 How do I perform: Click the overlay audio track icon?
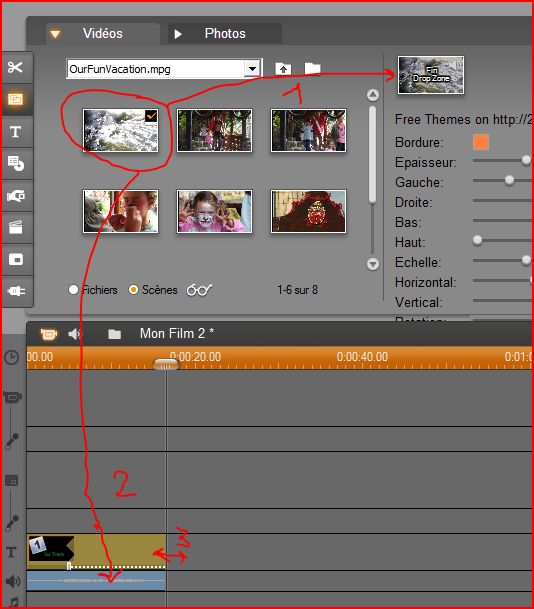tap(12, 523)
